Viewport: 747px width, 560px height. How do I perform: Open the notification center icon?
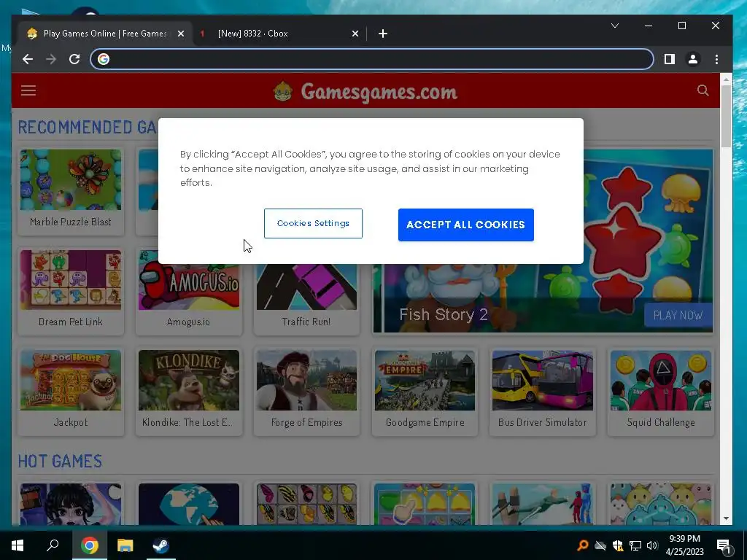(724, 546)
